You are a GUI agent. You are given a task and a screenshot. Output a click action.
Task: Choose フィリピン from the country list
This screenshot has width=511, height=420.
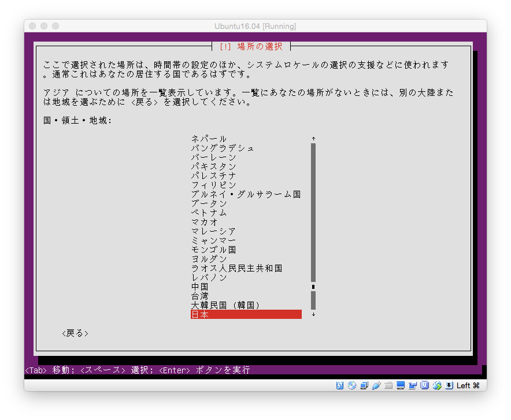coord(214,185)
